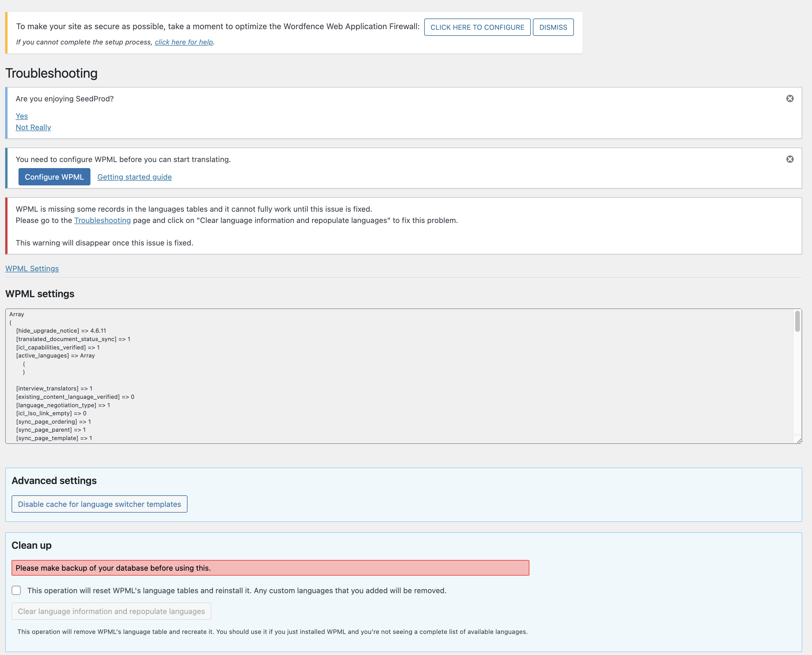Image resolution: width=812 pixels, height=655 pixels.
Task: Click the reset operation checkbox label text
Action: 236,591
